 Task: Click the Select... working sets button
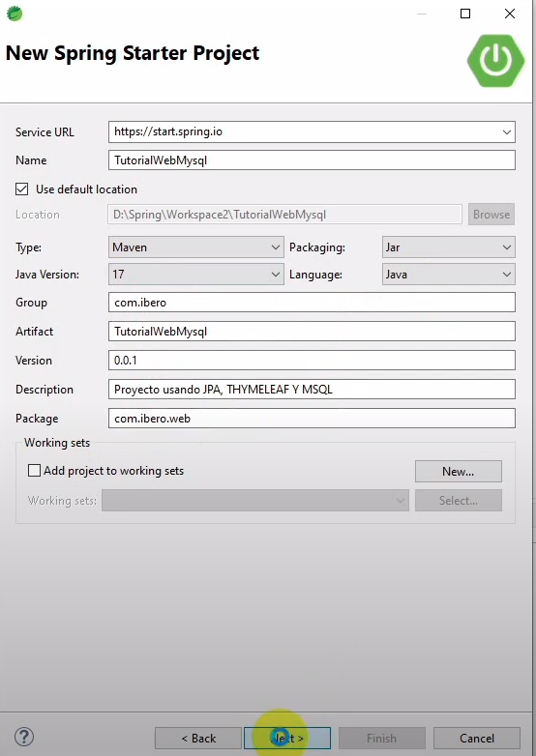459,501
